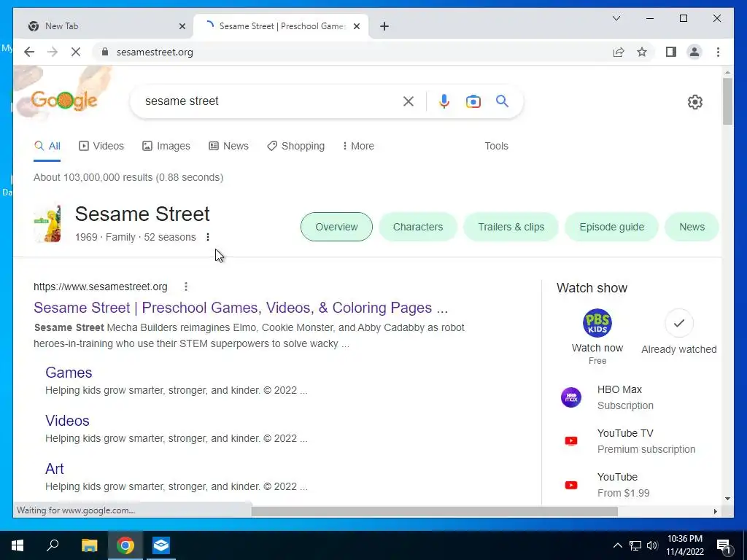Switch to News search results
Viewport: 747px width, 560px height.
228,146
